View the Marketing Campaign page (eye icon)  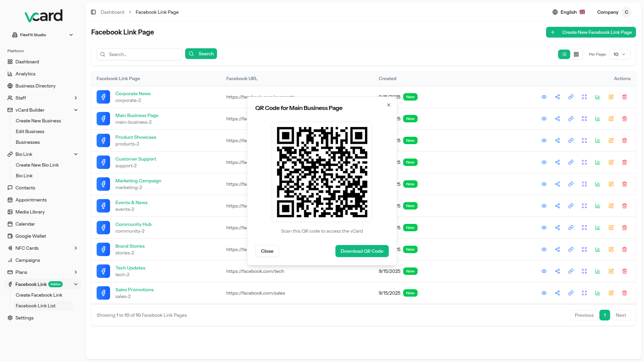[544, 184]
